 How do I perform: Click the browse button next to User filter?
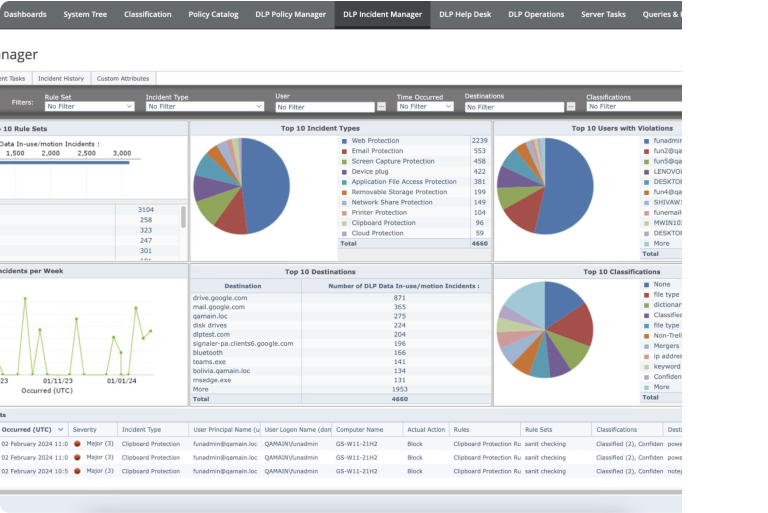coord(382,107)
